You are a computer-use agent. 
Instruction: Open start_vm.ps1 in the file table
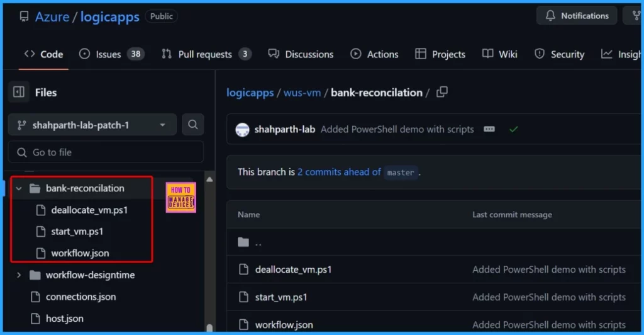click(x=281, y=297)
